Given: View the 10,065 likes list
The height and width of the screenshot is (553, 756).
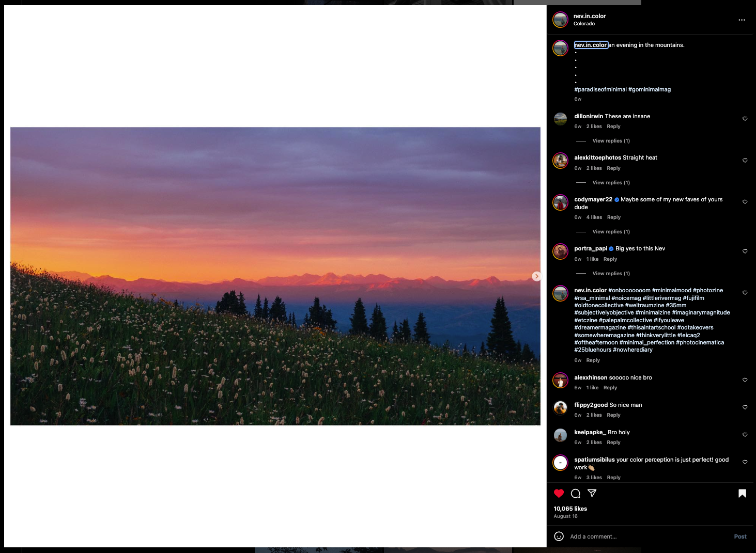Looking at the screenshot, I should coord(570,509).
